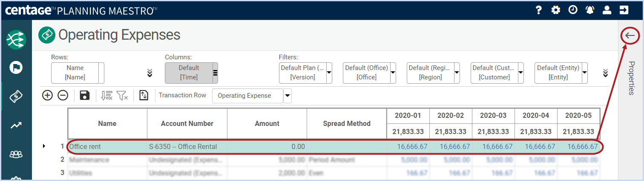Image resolution: width=644 pixels, height=181 pixels.
Task: Expand more Filters double chevron
Action: 605,73
